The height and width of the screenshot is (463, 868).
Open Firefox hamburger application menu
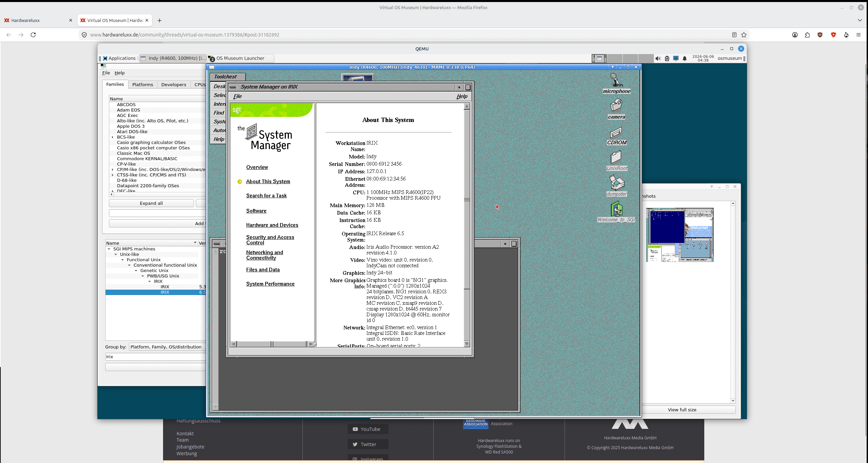(859, 35)
